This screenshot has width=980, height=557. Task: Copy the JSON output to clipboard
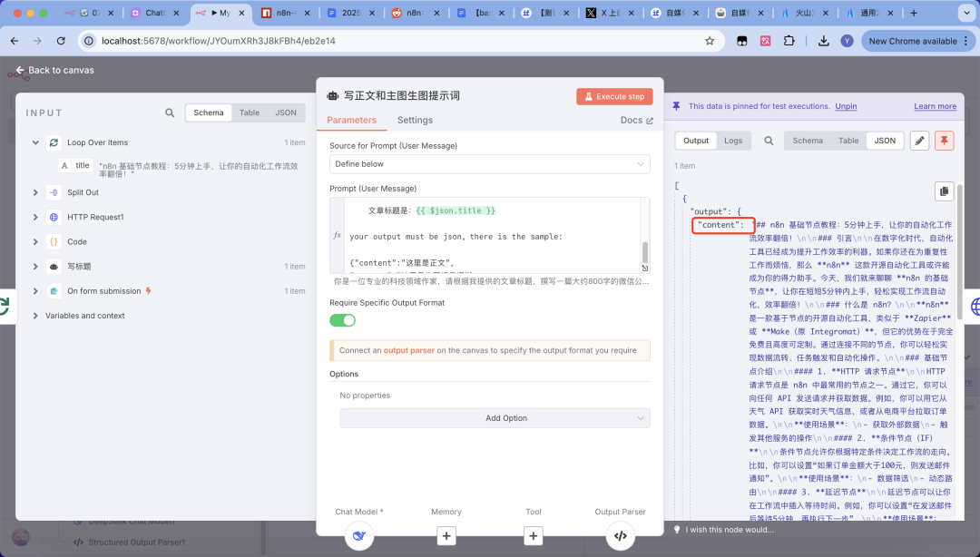[945, 191]
